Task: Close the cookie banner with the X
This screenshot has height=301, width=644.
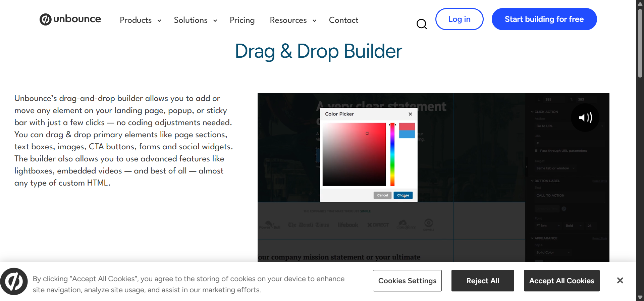Action: tap(620, 281)
